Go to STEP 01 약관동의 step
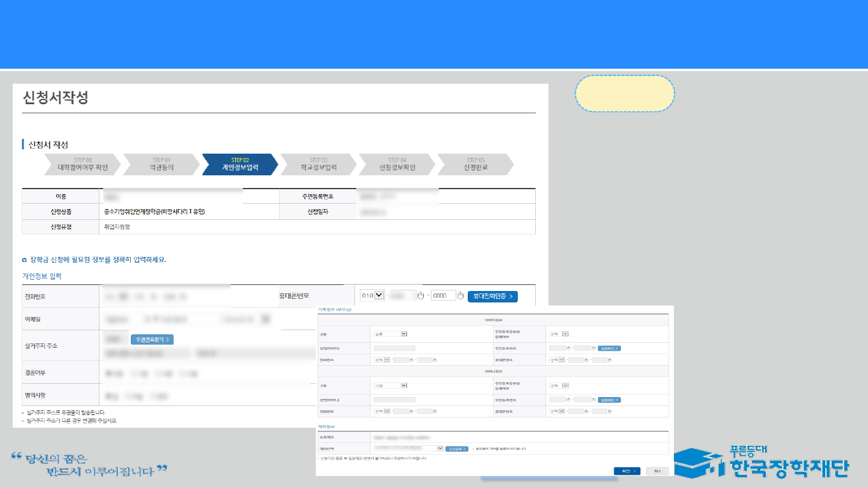 [x=162, y=164]
